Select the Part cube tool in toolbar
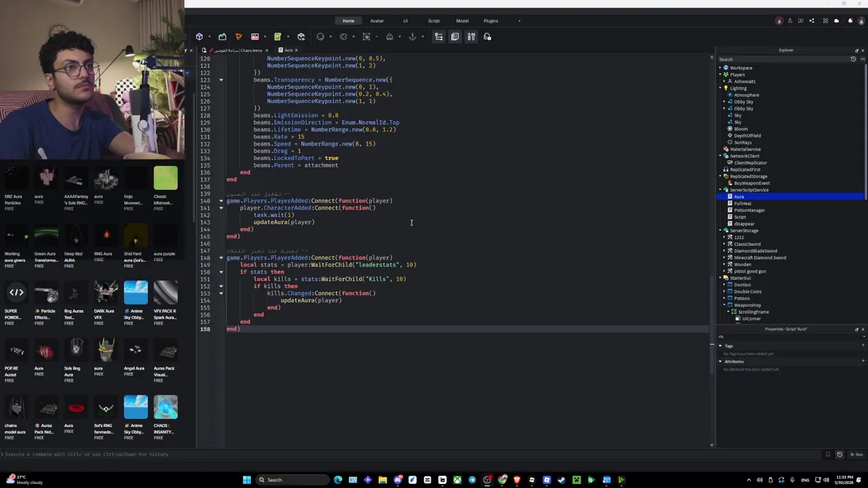This screenshot has height=488, width=868. point(199,37)
